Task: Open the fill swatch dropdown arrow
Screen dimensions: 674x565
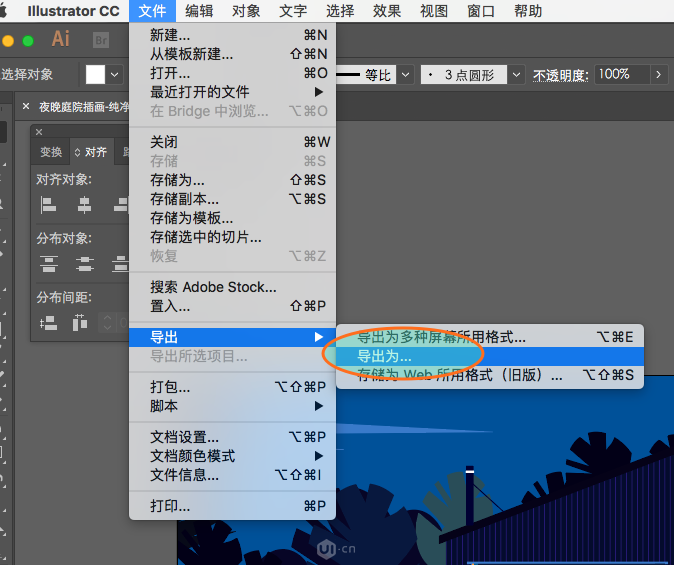Action: [114, 75]
